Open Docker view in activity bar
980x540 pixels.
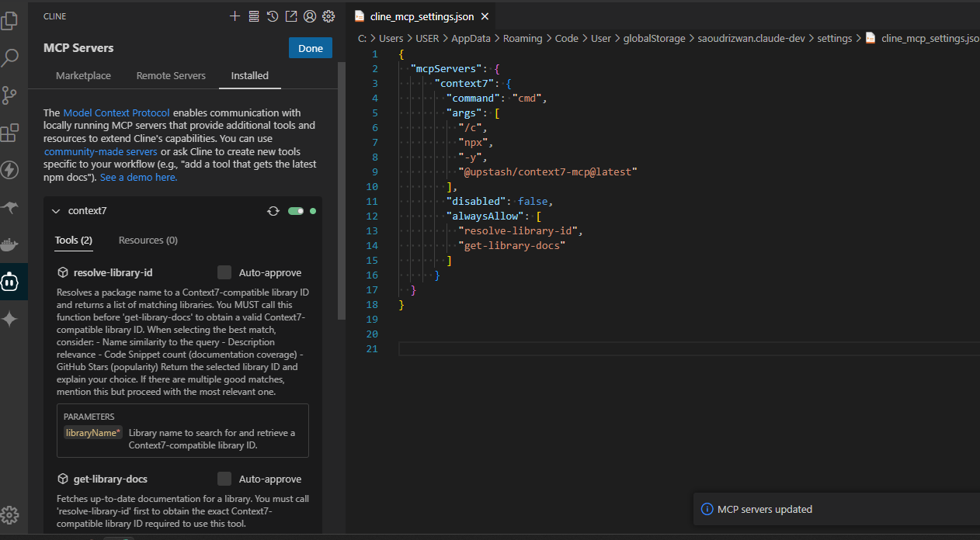[10, 246]
